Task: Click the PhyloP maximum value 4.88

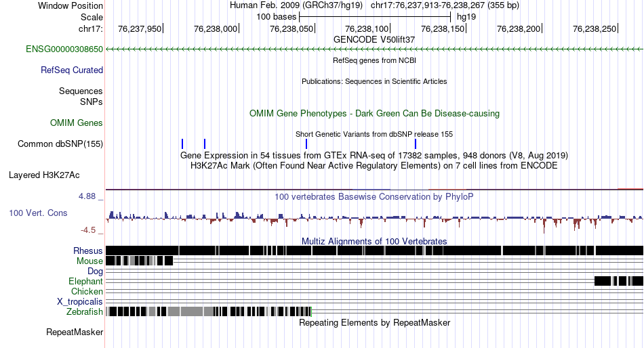Action: 87,196
